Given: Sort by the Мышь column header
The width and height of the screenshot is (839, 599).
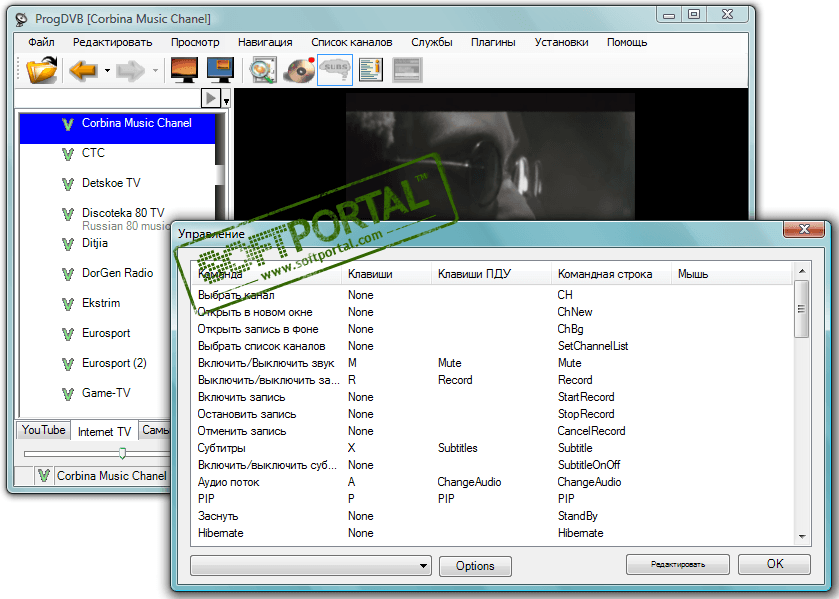Looking at the screenshot, I should coord(731,274).
